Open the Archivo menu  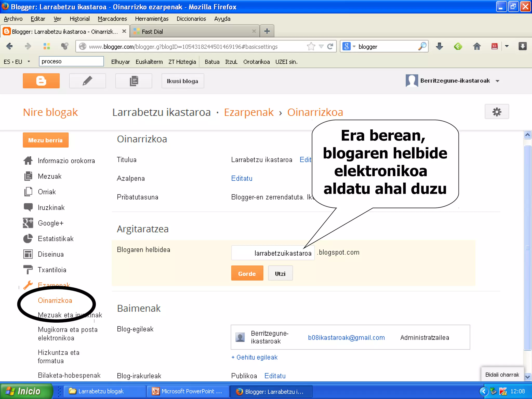tap(13, 19)
